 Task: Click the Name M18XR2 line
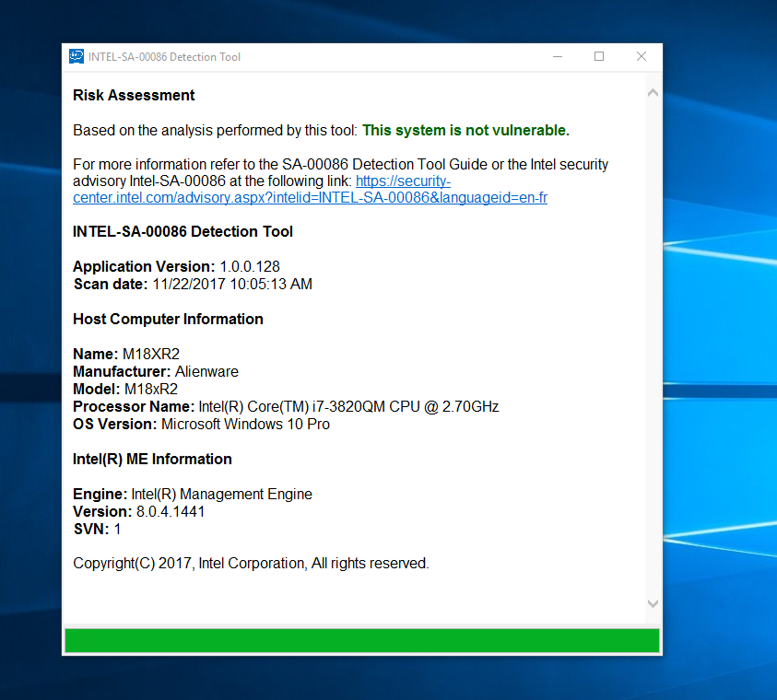pos(126,354)
